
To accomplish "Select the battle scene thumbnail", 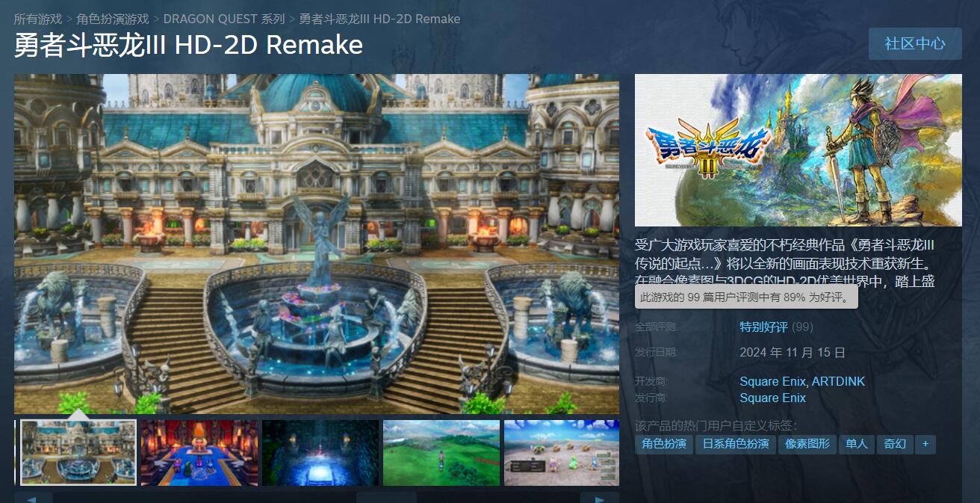I will pyautogui.click(x=561, y=452).
